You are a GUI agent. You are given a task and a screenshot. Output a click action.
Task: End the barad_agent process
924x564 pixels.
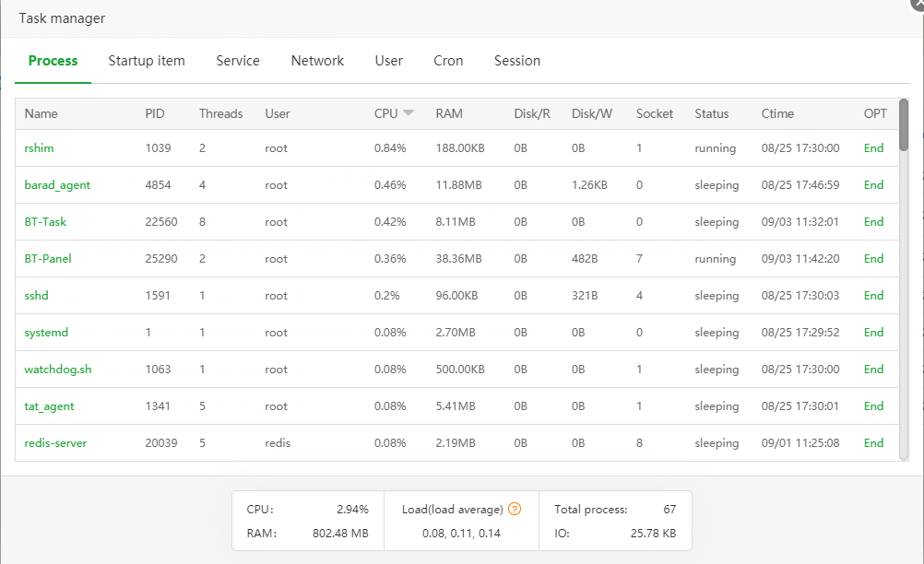(x=873, y=185)
